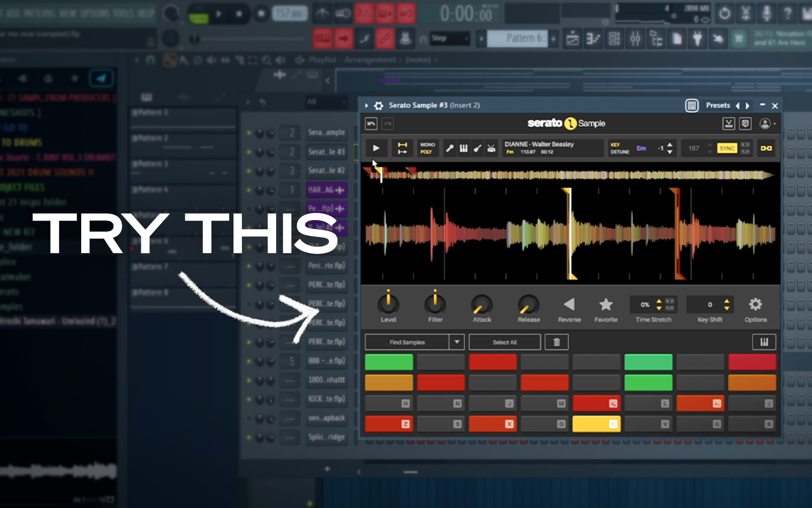Click the Find Samples button

click(407, 342)
